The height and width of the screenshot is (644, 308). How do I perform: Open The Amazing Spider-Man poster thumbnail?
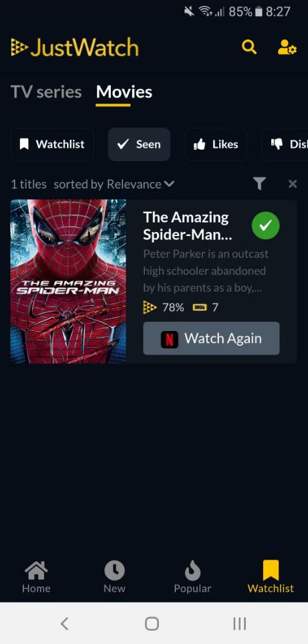[x=68, y=282]
